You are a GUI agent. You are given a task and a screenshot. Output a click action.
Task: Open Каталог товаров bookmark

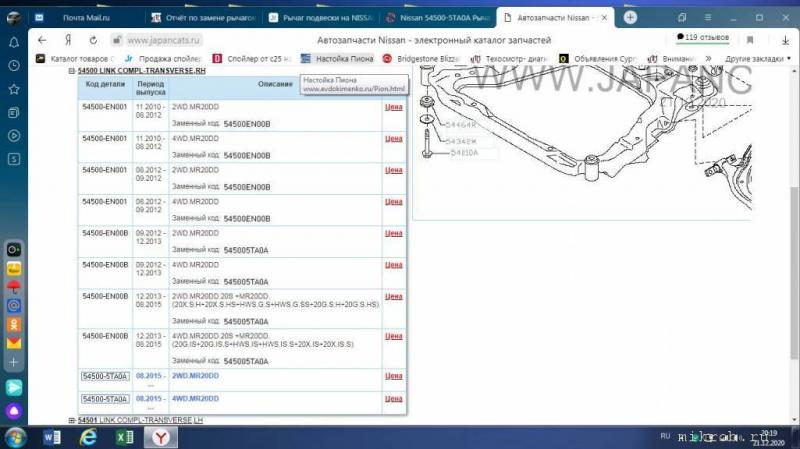[x=76, y=59]
